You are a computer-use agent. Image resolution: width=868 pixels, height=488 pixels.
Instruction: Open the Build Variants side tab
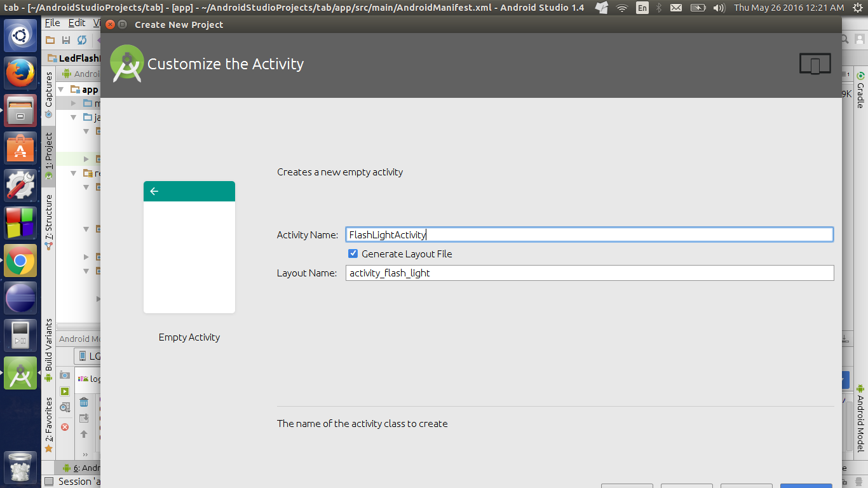[x=48, y=346]
